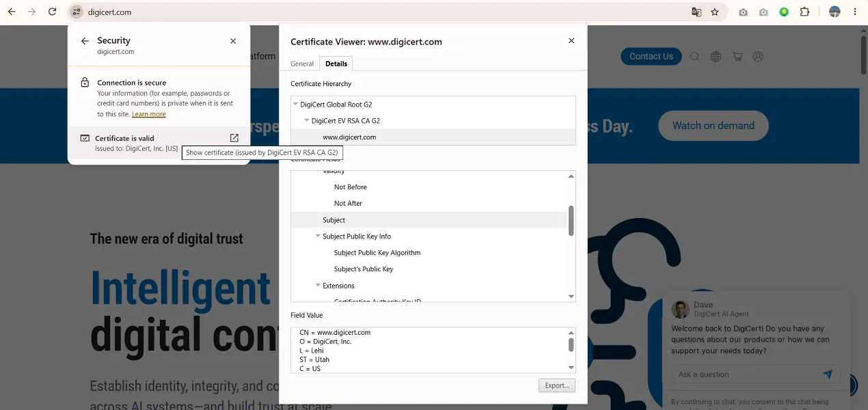The image size is (868, 410).
Task: Collapse the Extensions node in certificate fields
Action: tap(318, 286)
